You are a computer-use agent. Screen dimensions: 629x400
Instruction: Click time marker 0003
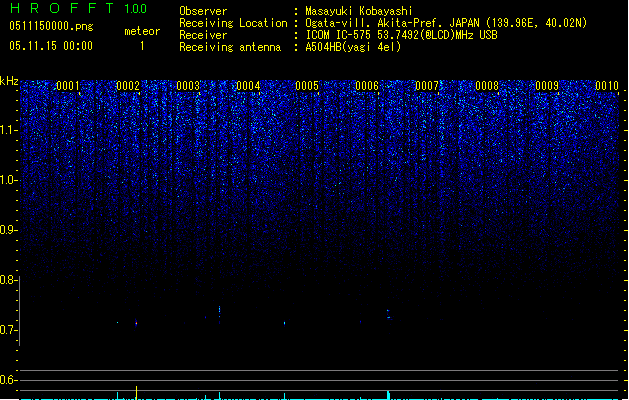[188, 86]
